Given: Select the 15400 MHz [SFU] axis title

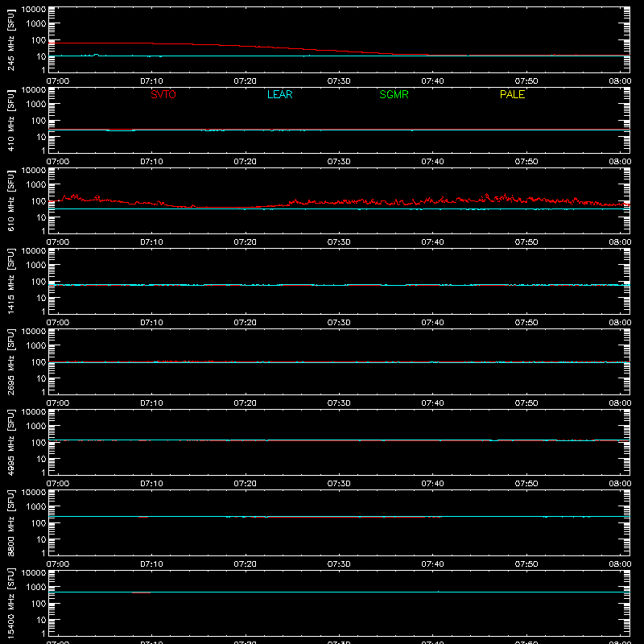Looking at the screenshot, I should click(10, 604).
